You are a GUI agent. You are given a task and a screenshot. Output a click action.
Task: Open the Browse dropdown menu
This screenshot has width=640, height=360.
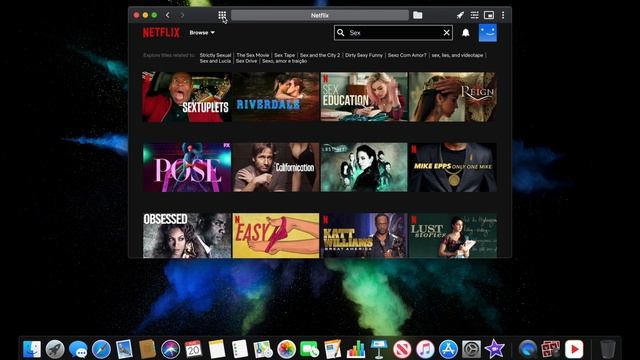coord(202,33)
